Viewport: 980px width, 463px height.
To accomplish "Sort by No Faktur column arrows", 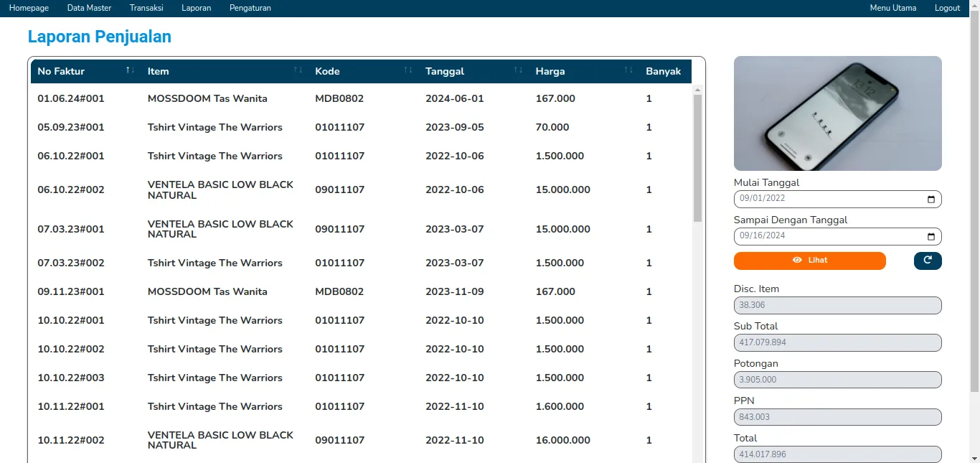I will [x=130, y=70].
